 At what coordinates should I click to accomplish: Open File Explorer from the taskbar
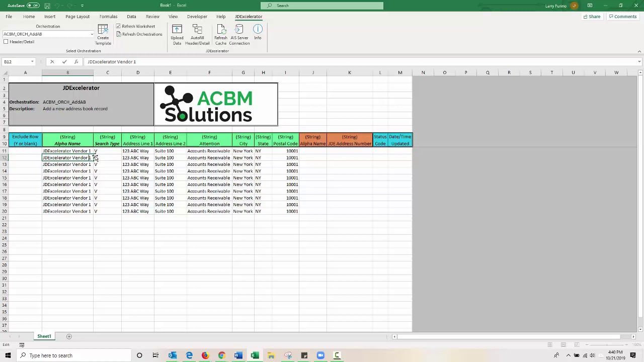tap(271, 355)
